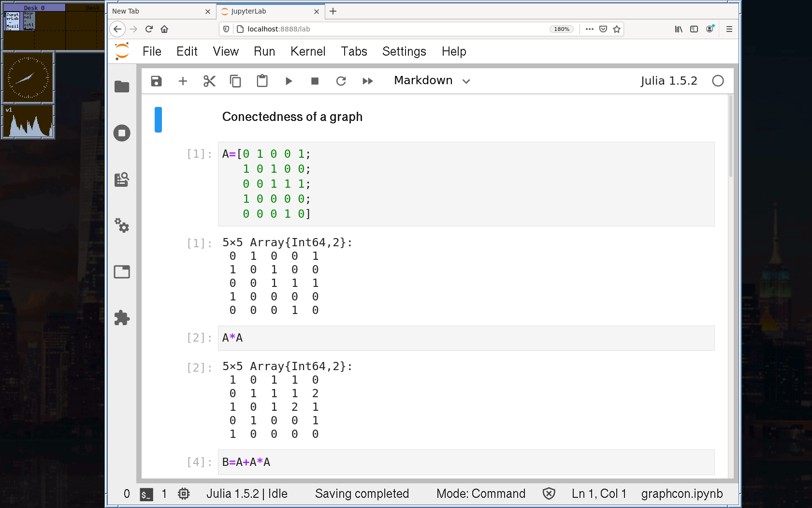Paste cells using the clipboard icon
Image resolution: width=812 pixels, height=508 pixels.
[262, 81]
